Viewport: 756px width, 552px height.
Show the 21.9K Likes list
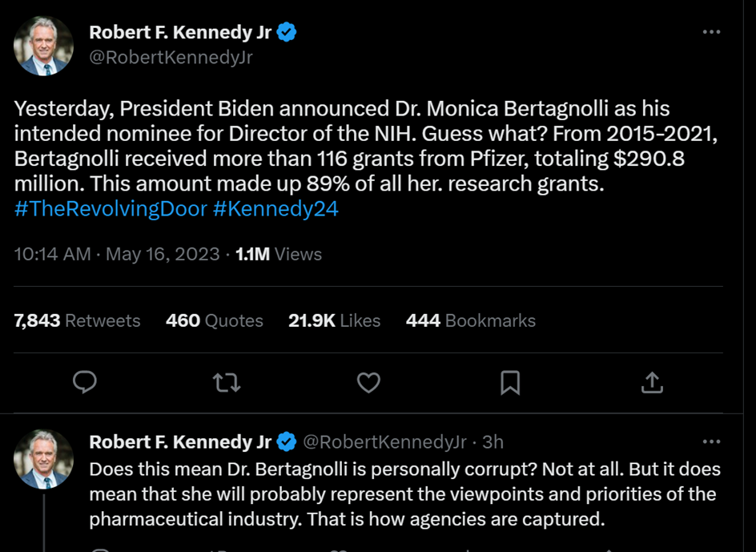(x=334, y=320)
